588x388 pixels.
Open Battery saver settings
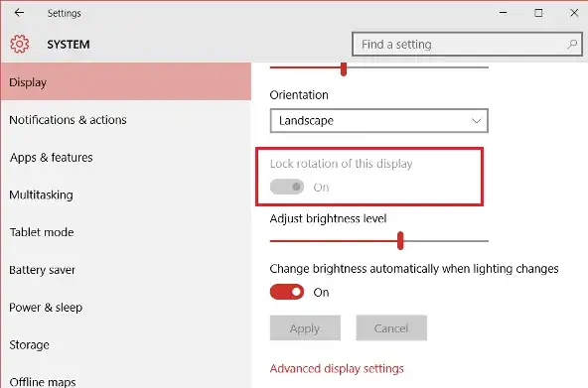pyautogui.click(x=126, y=270)
